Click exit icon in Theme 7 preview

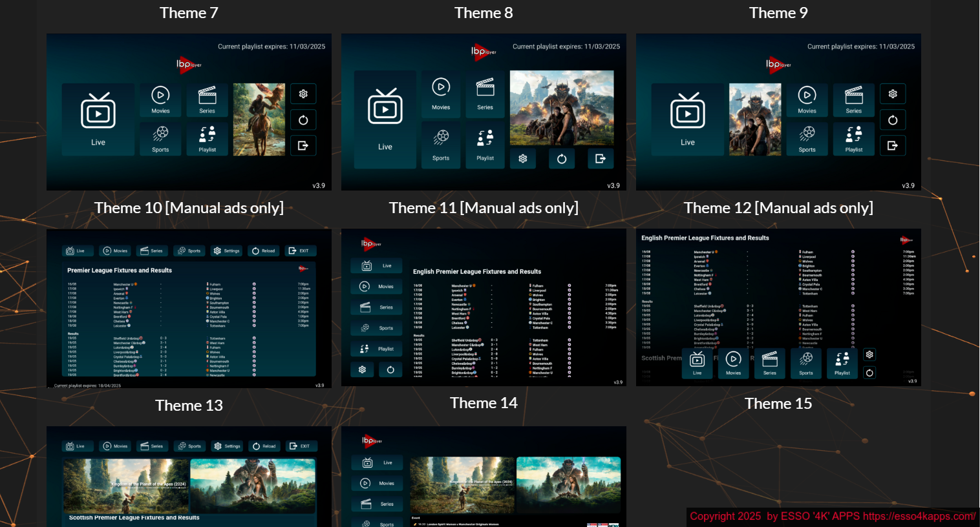(x=303, y=145)
